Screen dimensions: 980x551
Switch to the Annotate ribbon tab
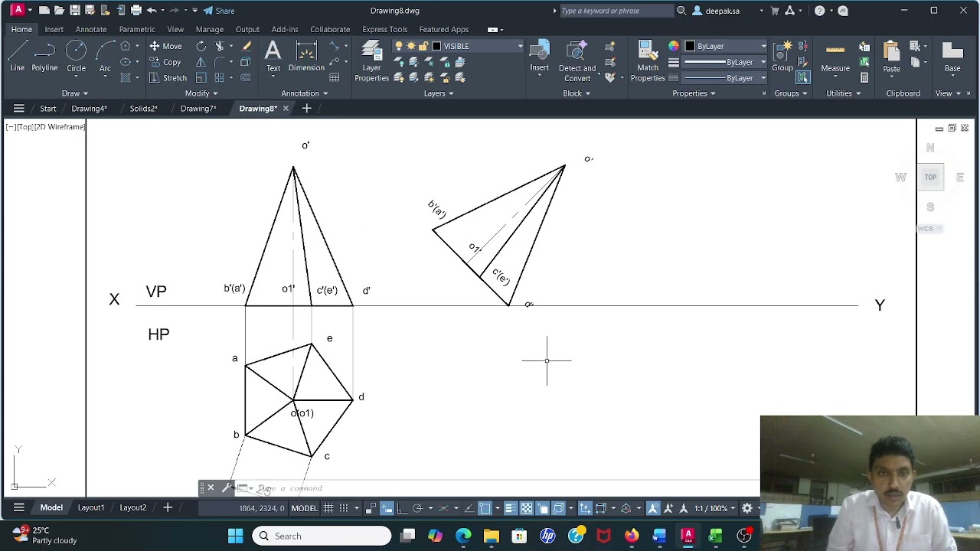[x=91, y=29]
